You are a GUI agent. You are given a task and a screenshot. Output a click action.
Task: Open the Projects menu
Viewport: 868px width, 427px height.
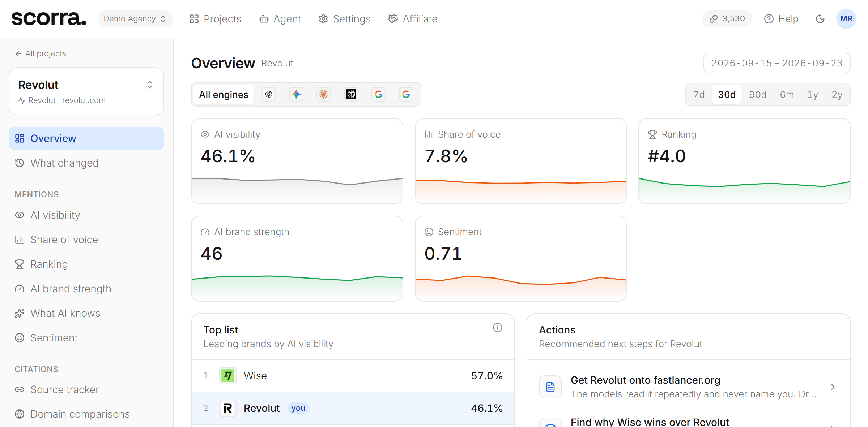tap(215, 19)
